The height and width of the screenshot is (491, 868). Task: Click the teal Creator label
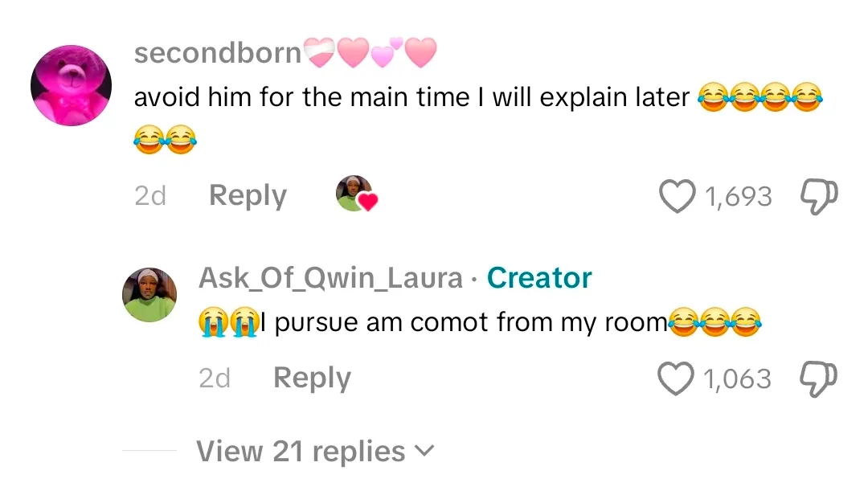pos(539,278)
